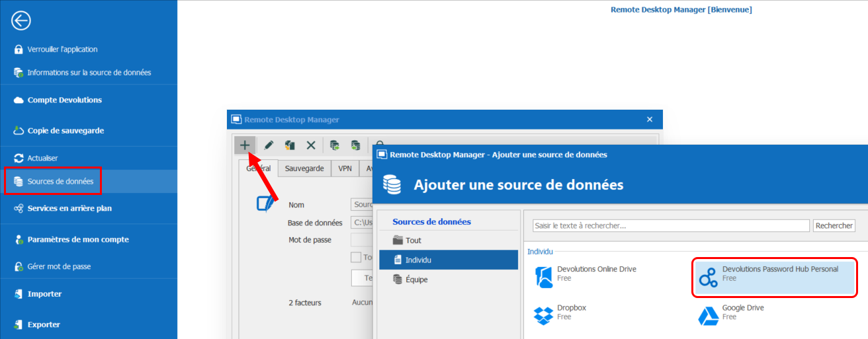This screenshot has height=339, width=868.
Task: Open Exporter in left sidebar
Action: coord(44,324)
